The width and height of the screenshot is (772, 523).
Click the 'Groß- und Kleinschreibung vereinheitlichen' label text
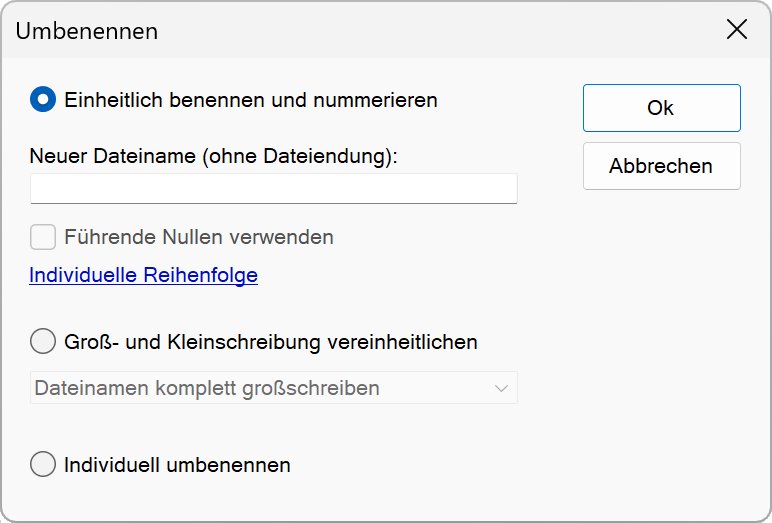pos(270,342)
